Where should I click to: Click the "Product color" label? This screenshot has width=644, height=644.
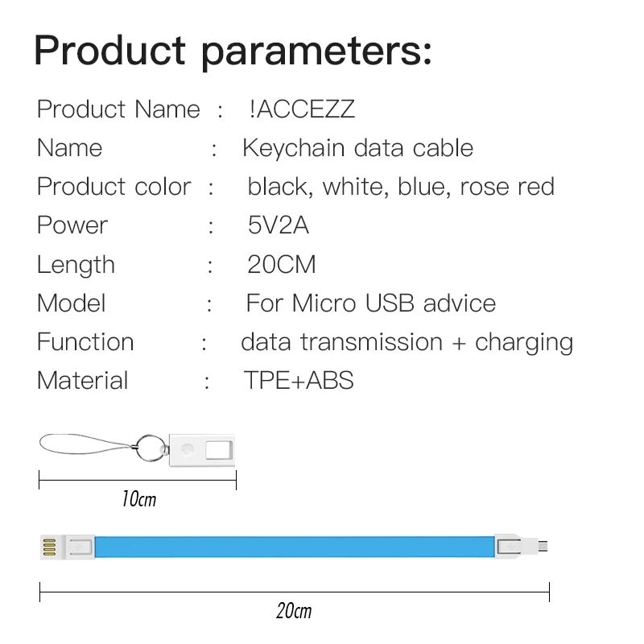(x=114, y=187)
